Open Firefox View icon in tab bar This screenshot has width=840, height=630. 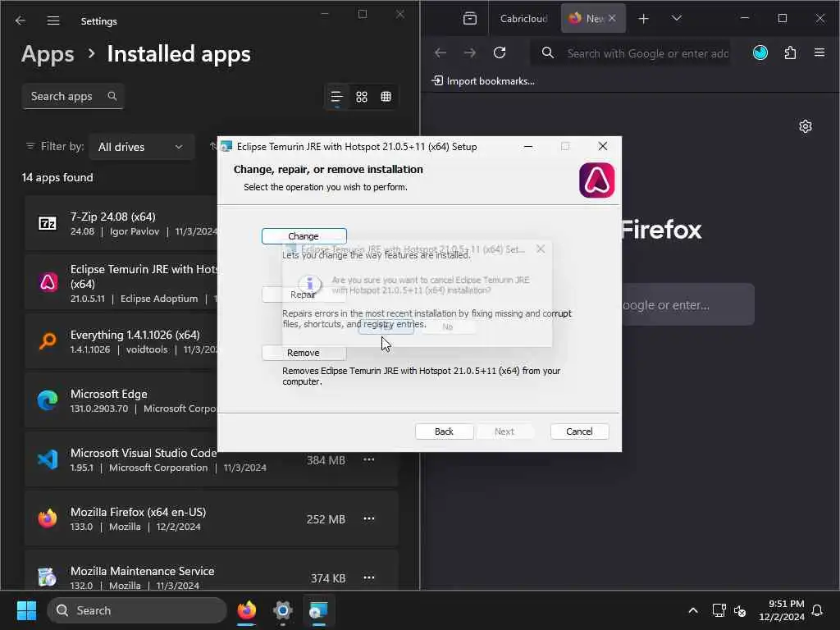pos(470,19)
